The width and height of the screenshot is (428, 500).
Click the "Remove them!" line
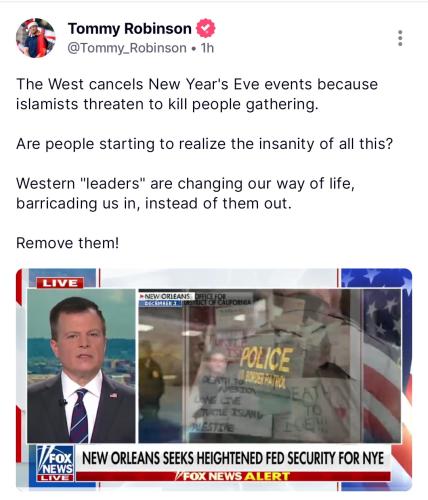pos(67,243)
